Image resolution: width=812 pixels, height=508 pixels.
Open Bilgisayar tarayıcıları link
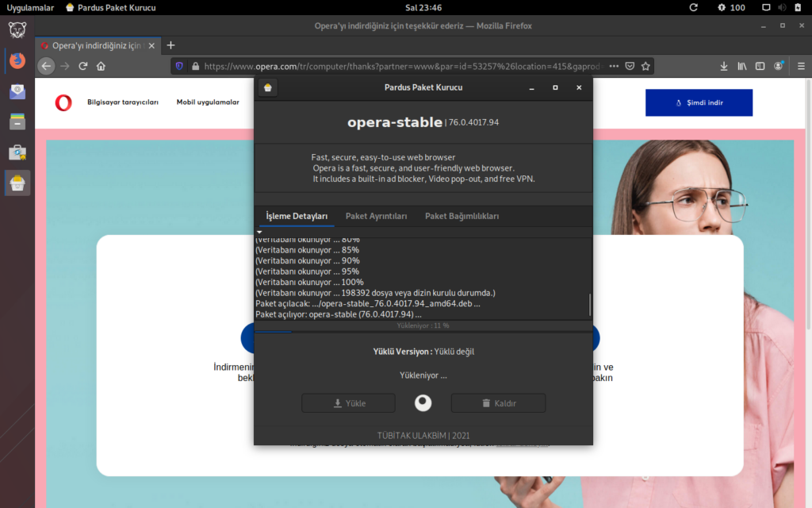[123, 102]
